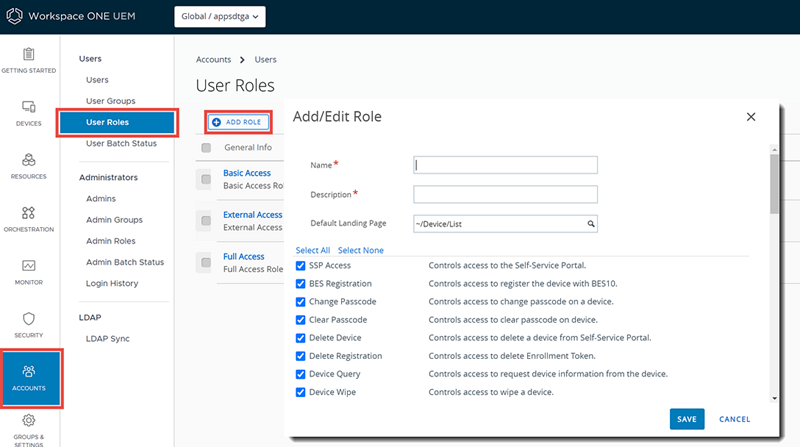Select Users in the side menu
800x447 pixels.
97,80
